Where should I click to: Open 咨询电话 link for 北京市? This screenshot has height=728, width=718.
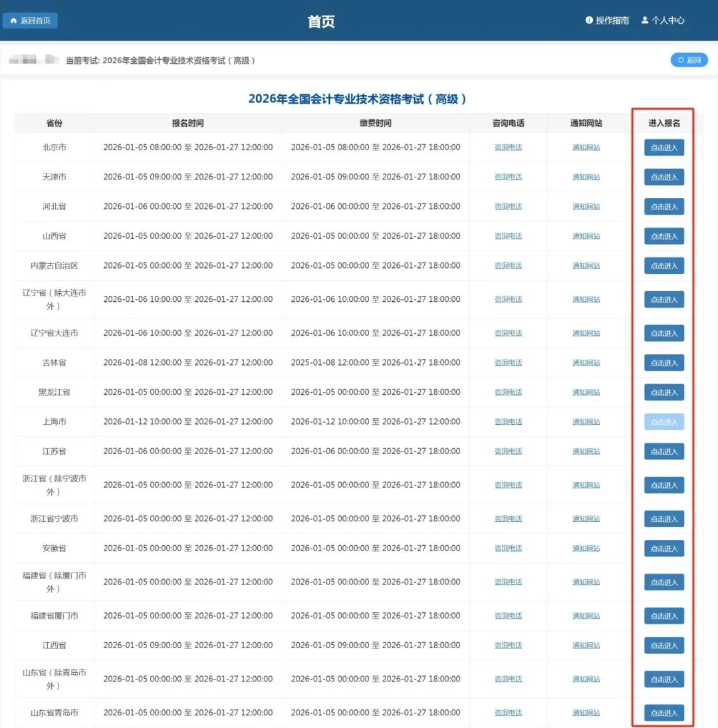click(x=508, y=147)
